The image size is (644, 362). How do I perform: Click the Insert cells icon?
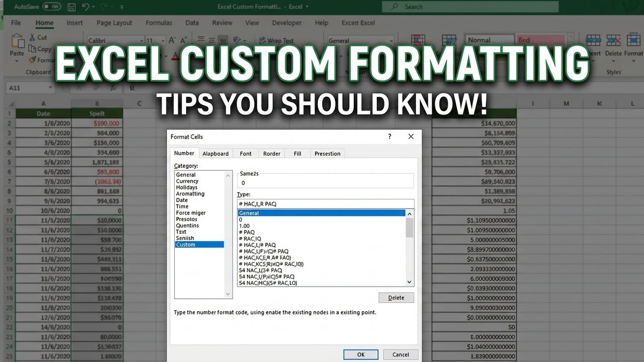[x=594, y=40]
